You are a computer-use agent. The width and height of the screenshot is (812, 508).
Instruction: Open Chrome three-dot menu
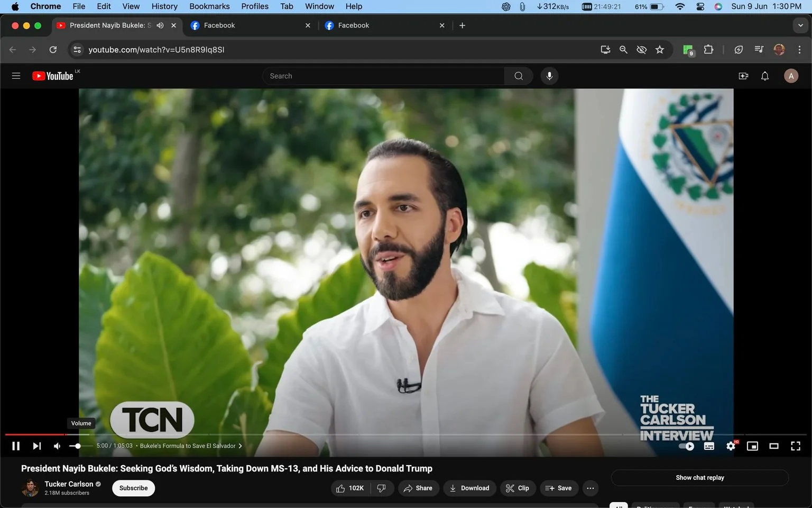point(799,49)
